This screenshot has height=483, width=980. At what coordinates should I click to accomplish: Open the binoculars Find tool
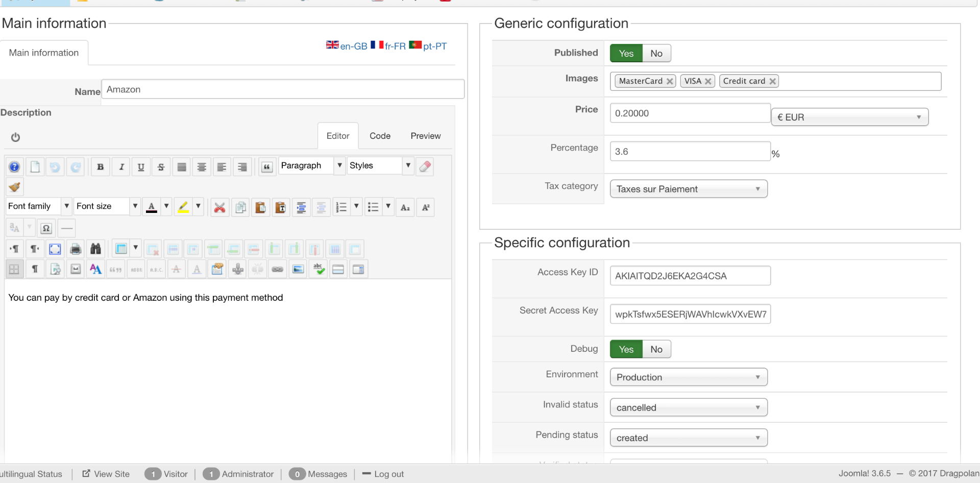click(x=95, y=249)
